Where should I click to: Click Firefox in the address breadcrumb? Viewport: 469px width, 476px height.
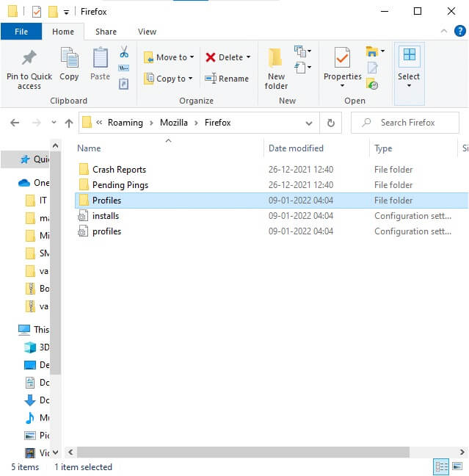click(x=217, y=123)
